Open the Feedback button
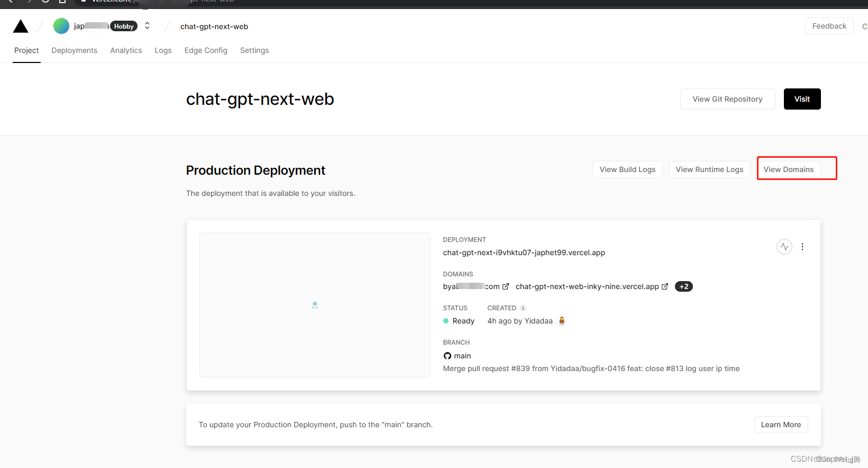Image resolution: width=868 pixels, height=468 pixels. coord(829,26)
